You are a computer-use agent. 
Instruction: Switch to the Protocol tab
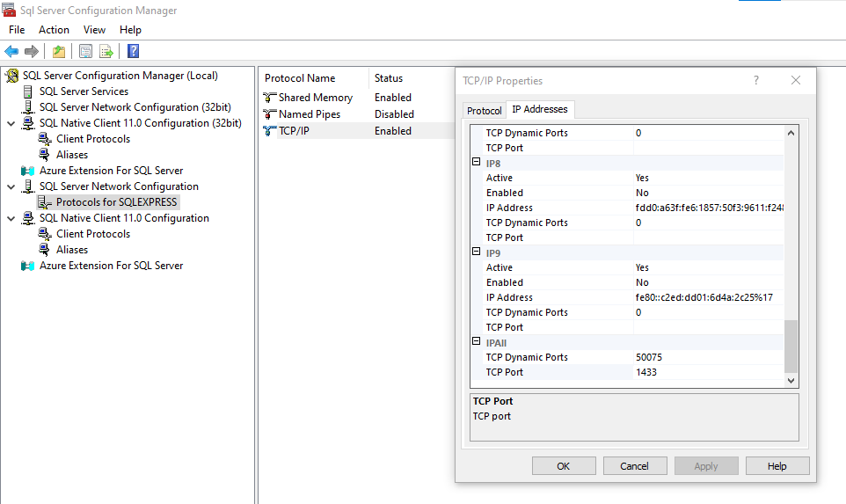tap(484, 111)
